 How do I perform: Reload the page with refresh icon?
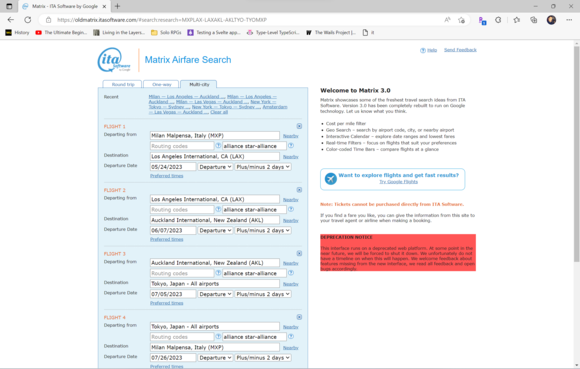(x=28, y=20)
